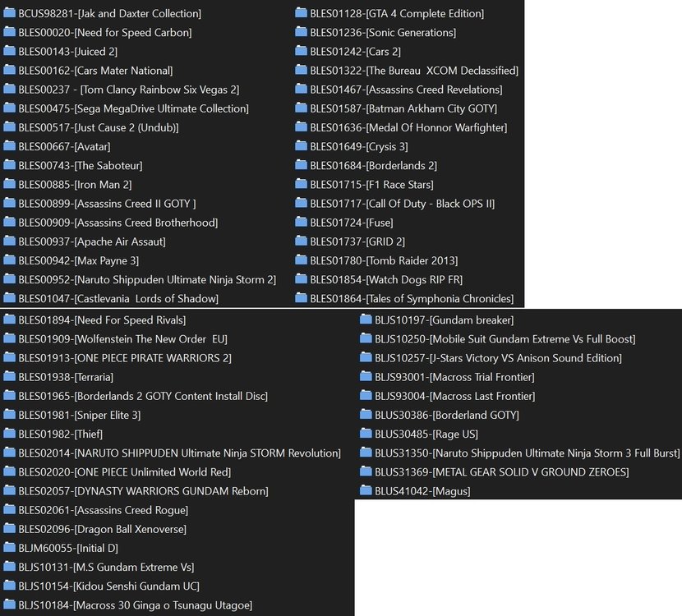Click the folder icon beside BLUS41042 Magus
This screenshot has width=682, height=616.
[x=366, y=491]
